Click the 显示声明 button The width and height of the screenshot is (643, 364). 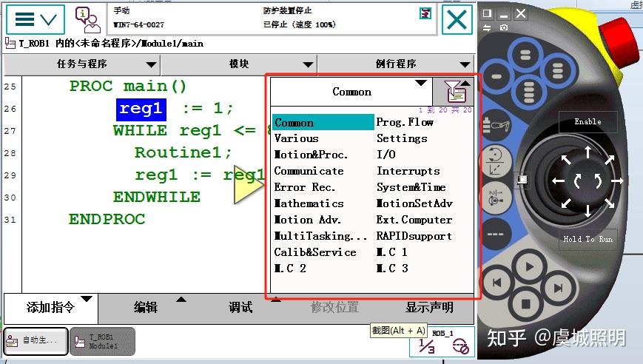(429, 308)
